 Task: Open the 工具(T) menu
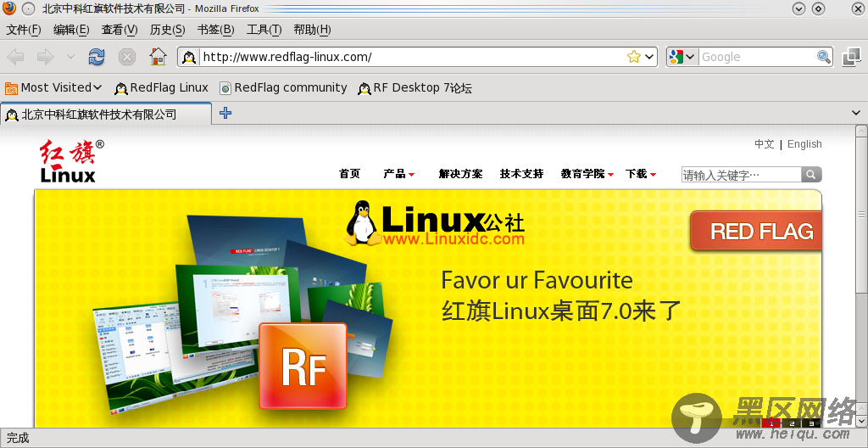click(x=264, y=30)
